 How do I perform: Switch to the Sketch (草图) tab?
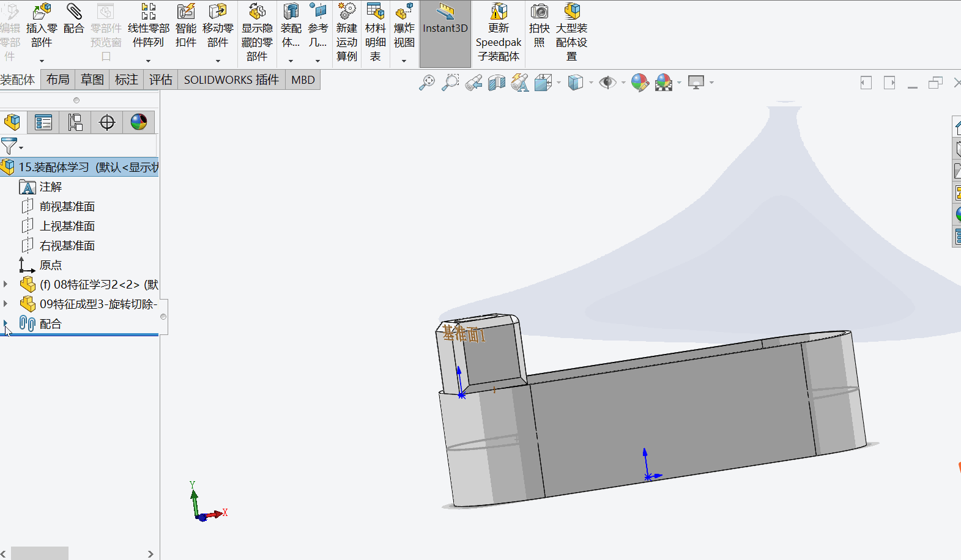coord(92,79)
